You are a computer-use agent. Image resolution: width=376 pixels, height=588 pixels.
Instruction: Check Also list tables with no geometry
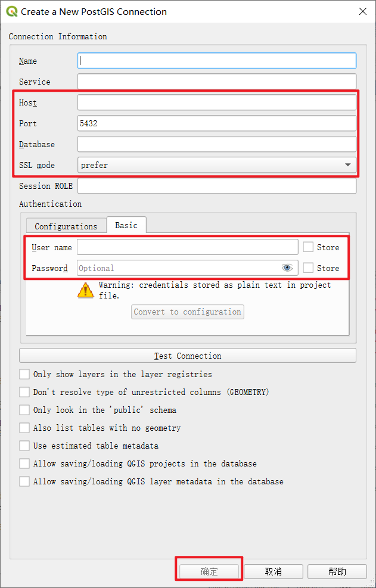(x=24, y=428)
